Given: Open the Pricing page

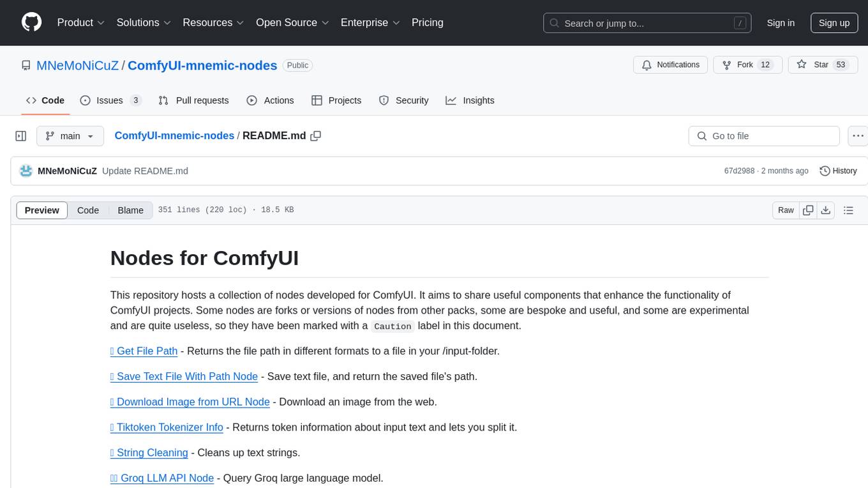Looking at the screenshot, I should point(428,22).
